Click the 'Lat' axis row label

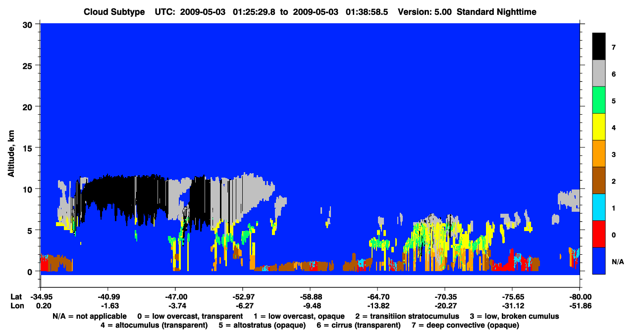17,297
